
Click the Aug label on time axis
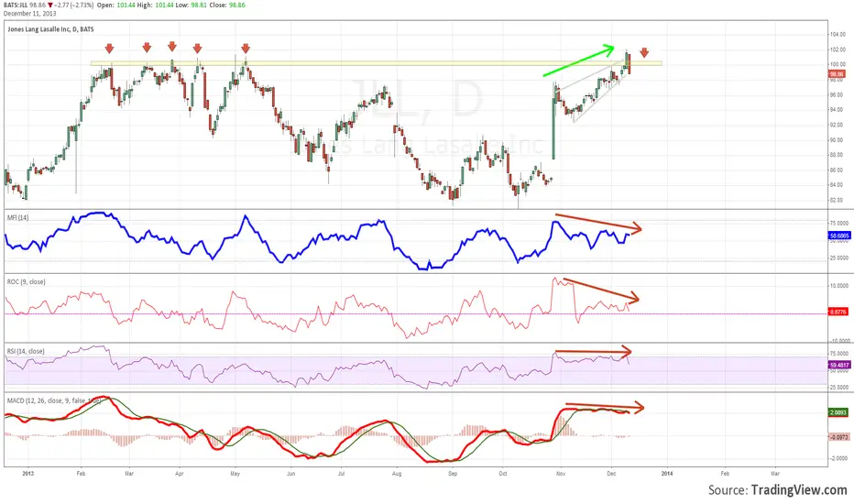[x=397, y=474]
